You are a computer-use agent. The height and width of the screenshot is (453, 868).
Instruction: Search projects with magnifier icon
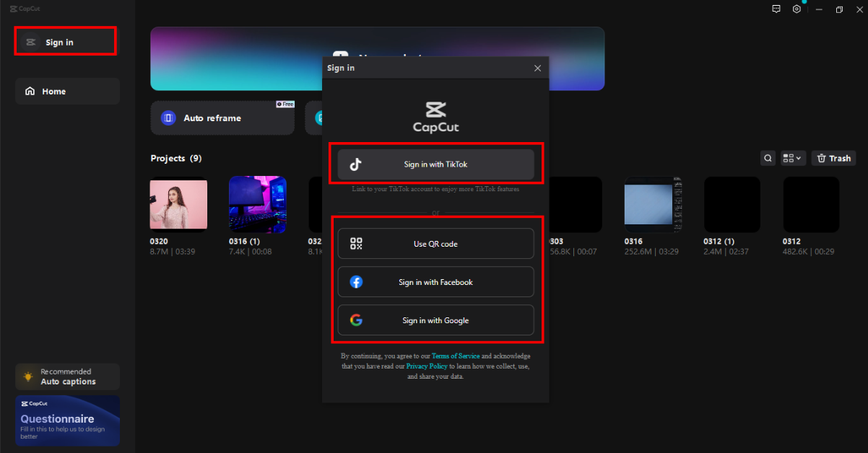coord(768,158)
